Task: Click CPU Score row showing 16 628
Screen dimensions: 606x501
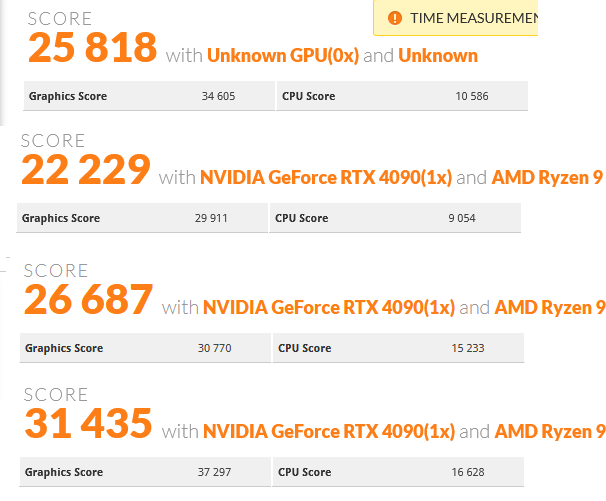Action: pyautogui.click(x=398, y=472)
